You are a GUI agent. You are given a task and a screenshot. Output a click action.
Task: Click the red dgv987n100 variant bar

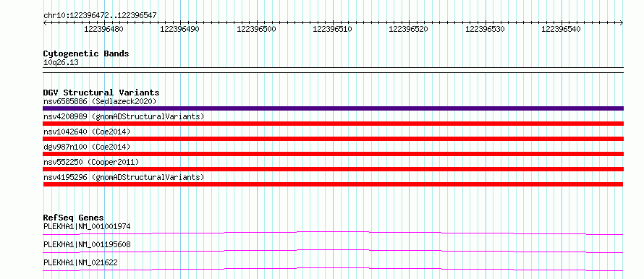pos(334,154)
